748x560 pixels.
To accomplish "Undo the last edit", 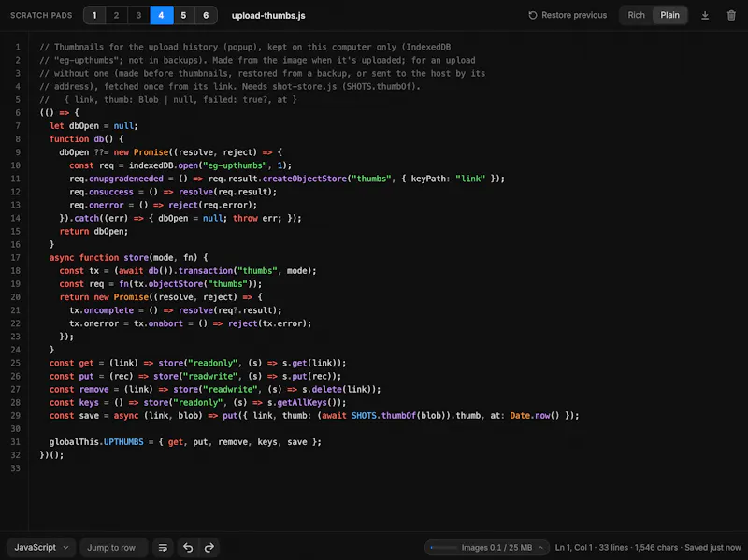I will tap(188, 547).
